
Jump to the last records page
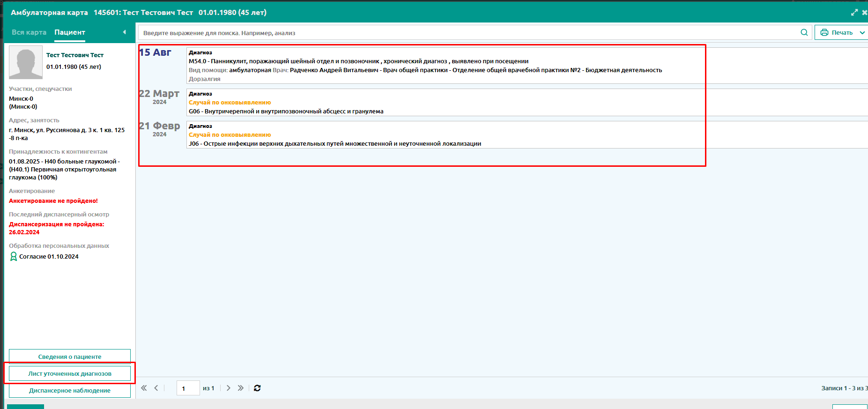pos(240,388)
